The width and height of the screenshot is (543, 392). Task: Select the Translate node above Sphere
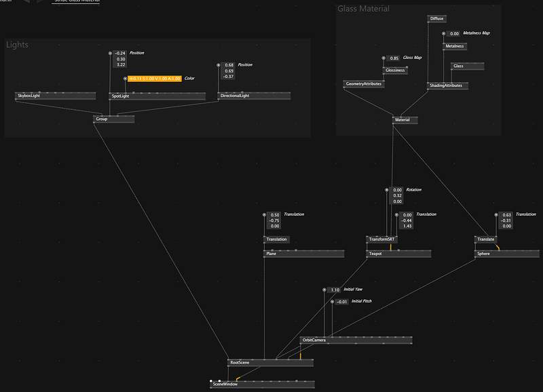486,239
